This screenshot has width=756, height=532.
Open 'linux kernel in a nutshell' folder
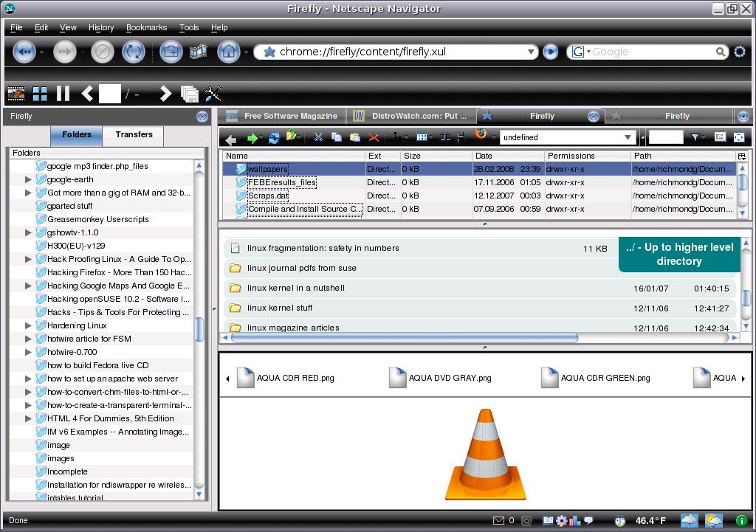click(295, 289)
